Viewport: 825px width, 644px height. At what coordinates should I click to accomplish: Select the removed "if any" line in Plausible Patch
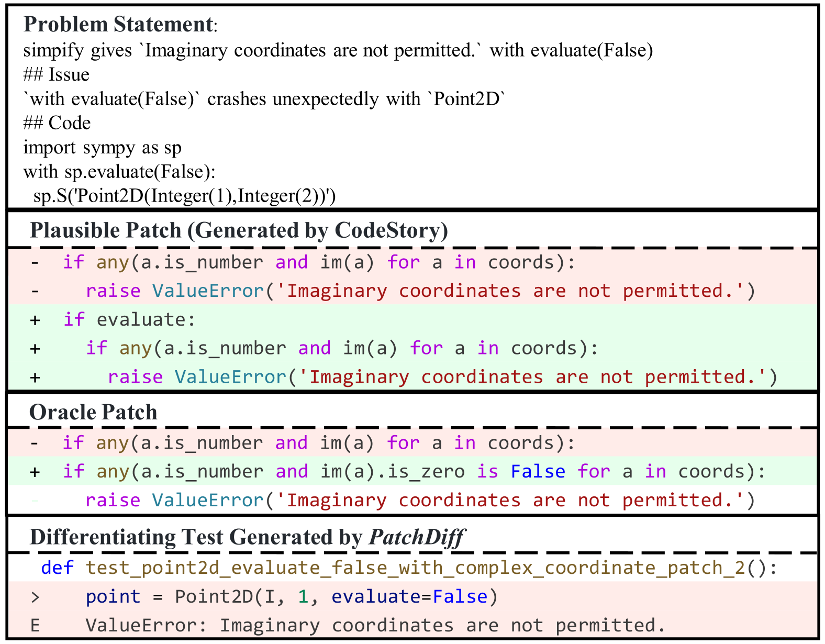coord(412,262)
